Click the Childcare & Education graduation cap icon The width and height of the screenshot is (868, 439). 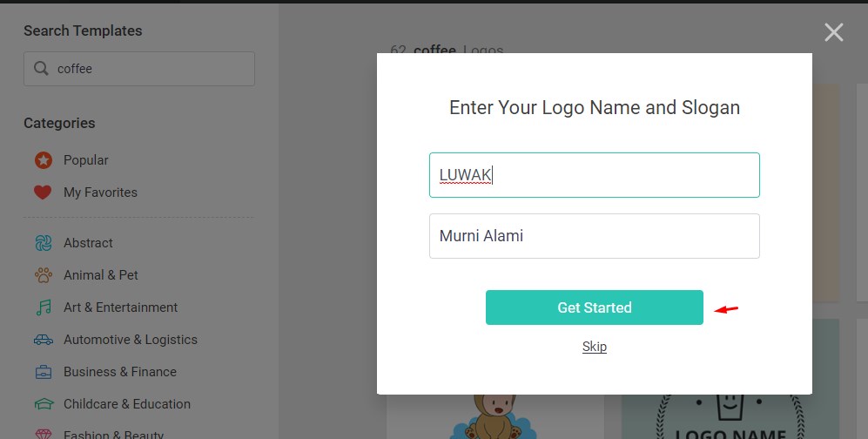[x=44, y=404]
